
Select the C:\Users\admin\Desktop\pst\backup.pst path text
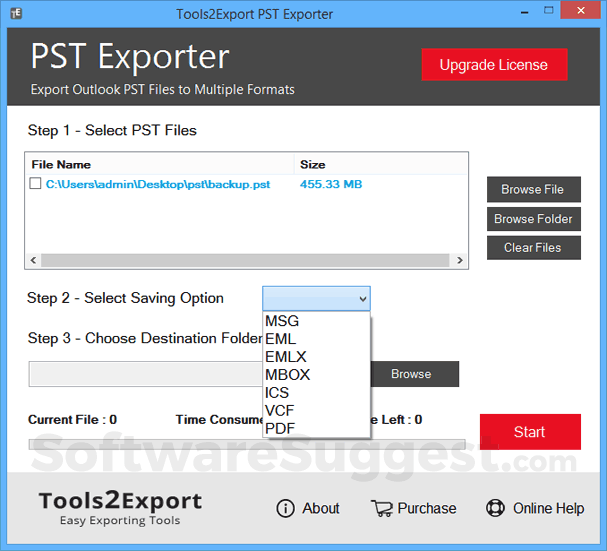158,184
